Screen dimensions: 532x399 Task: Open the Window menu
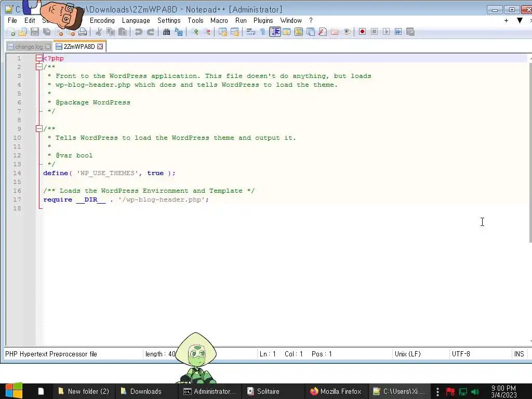click(x=291, y=20)
